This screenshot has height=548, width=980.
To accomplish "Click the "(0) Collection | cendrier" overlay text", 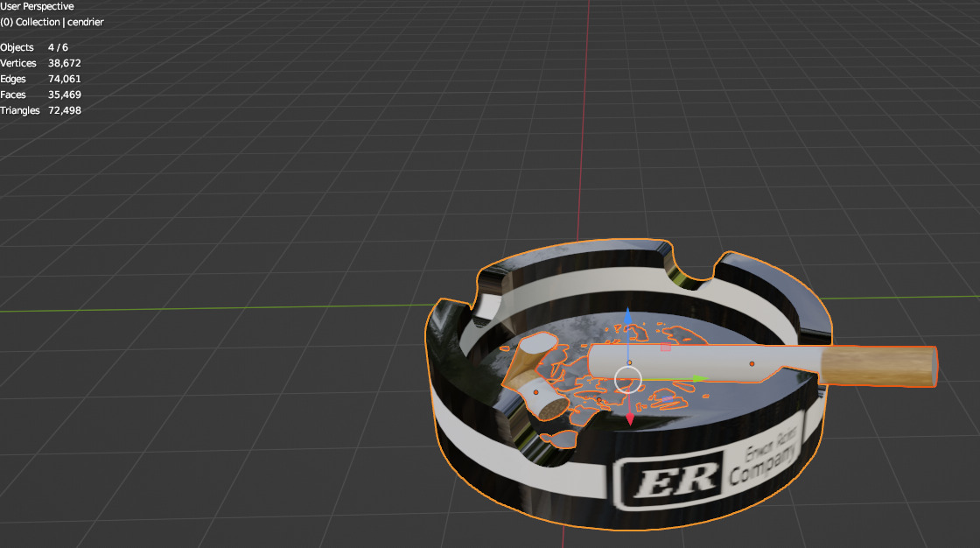I will (x=52, y=22).
